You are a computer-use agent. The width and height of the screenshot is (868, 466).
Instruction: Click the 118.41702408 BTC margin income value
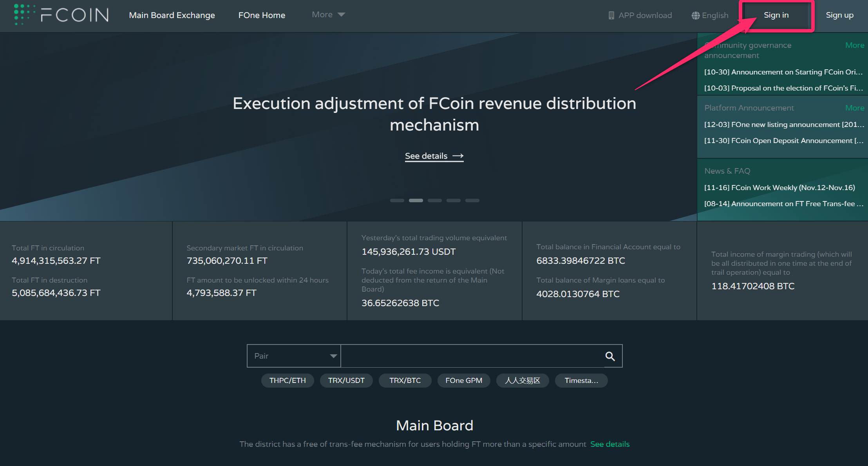(753, 286)
